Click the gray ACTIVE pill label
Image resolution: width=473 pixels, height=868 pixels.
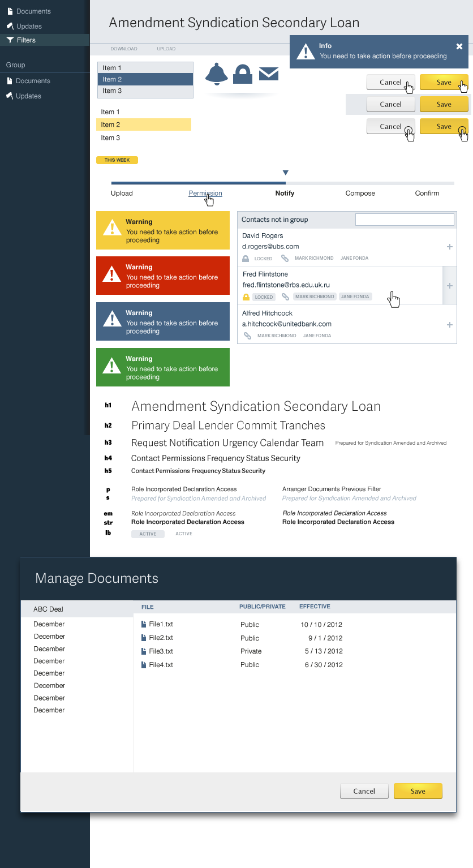[148, 534]
